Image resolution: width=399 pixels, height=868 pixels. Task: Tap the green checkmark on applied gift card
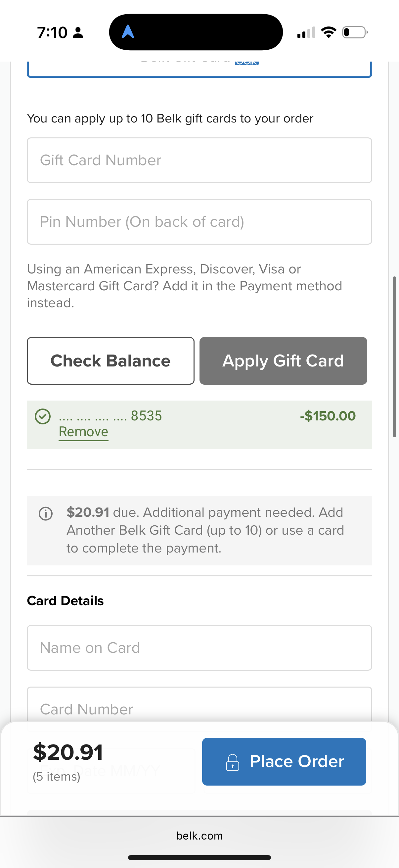coord(43,416)
